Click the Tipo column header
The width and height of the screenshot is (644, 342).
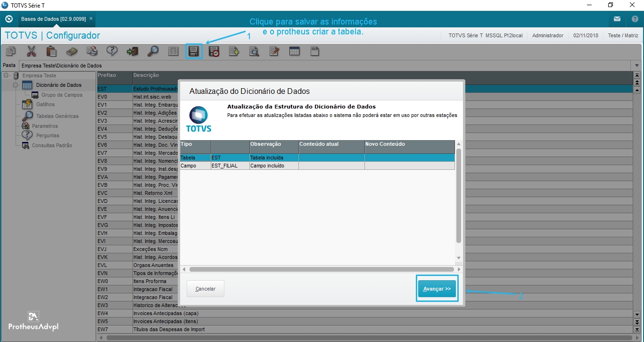pos(195,147)
